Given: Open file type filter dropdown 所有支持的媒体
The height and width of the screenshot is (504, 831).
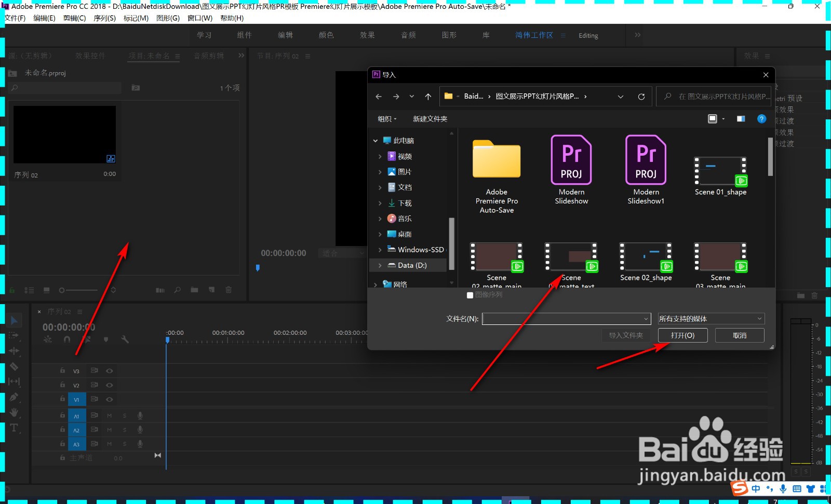Looking at the screenshot, I should 711,319.
